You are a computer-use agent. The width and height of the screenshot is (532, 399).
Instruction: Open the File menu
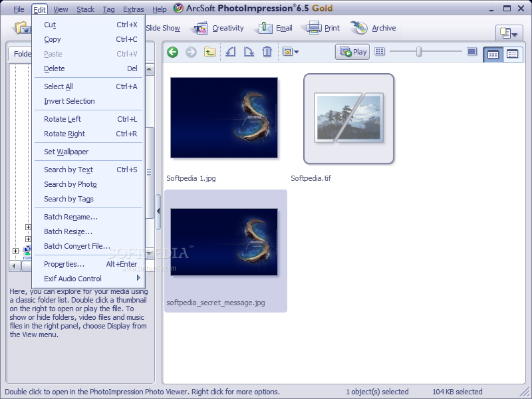coord(19,9)
